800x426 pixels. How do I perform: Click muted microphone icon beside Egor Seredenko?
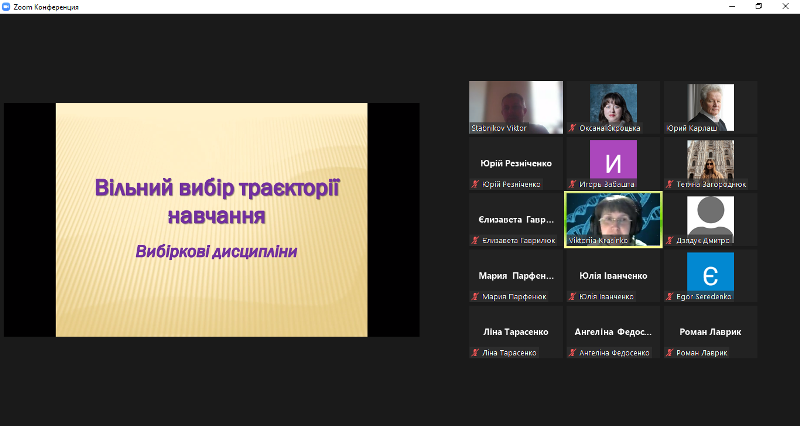click(669, 296)
